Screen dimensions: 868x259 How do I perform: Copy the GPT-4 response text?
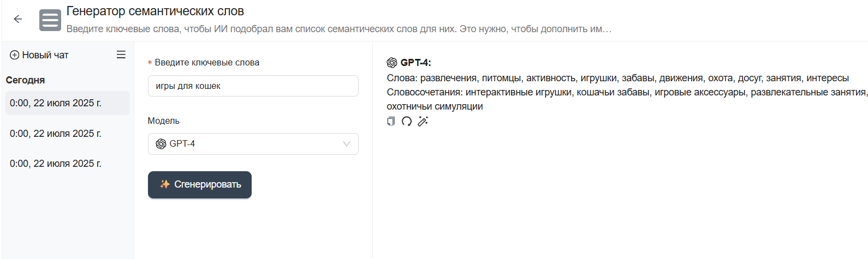point(391,121)
